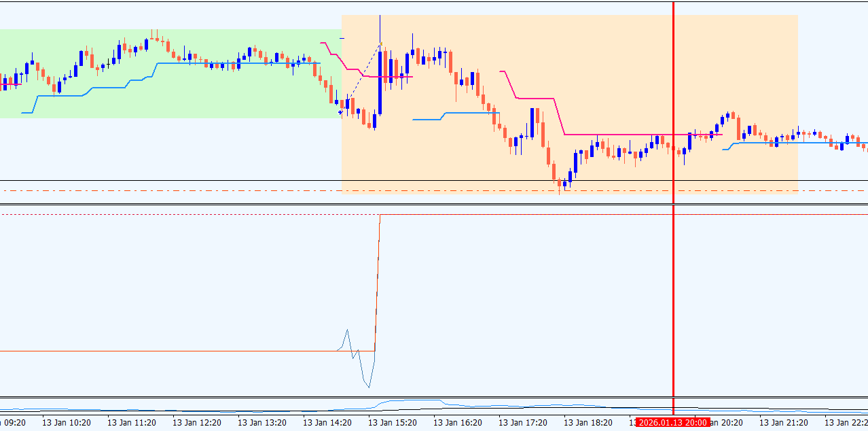Click the 13 Jan 14:20 time axis label

(x=327, y=422)
